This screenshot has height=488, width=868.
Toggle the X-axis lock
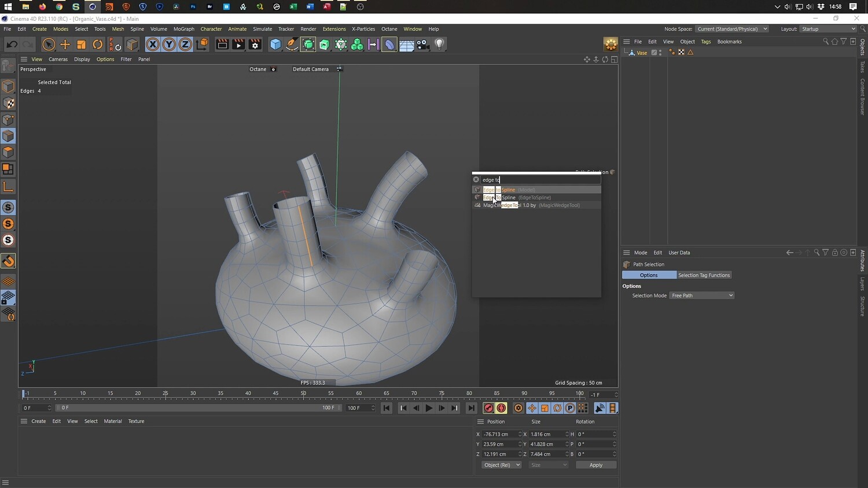(152, 45)
